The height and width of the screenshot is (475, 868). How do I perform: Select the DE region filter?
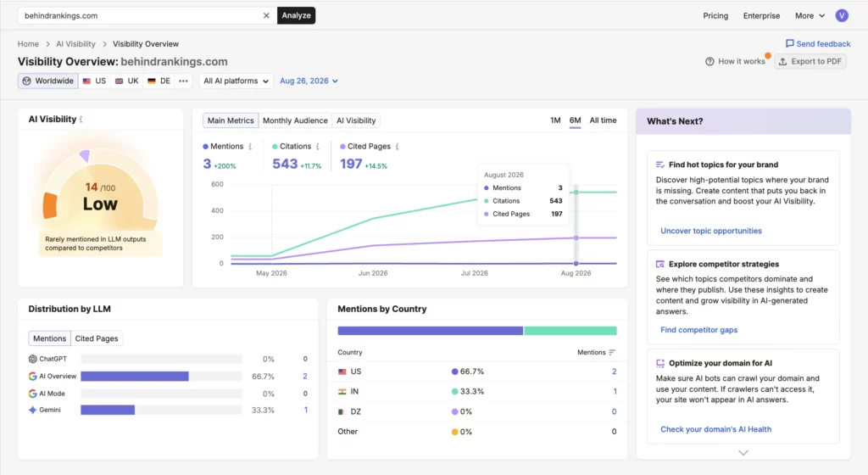tap(159, 81)
